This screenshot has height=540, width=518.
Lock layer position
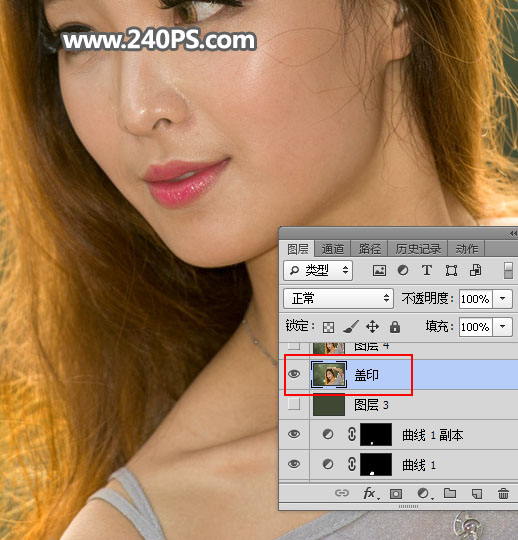(373, 326)
